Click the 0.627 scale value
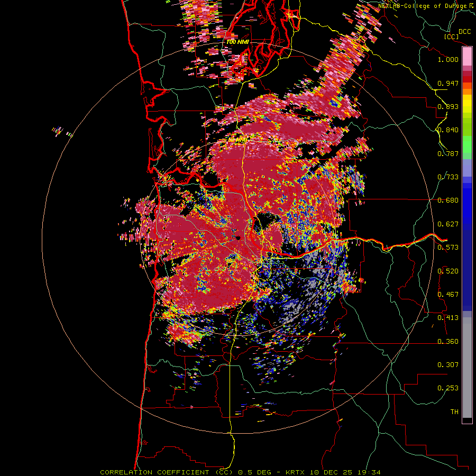The height and width of the screenshot is (476, 476). pos(448,224)
